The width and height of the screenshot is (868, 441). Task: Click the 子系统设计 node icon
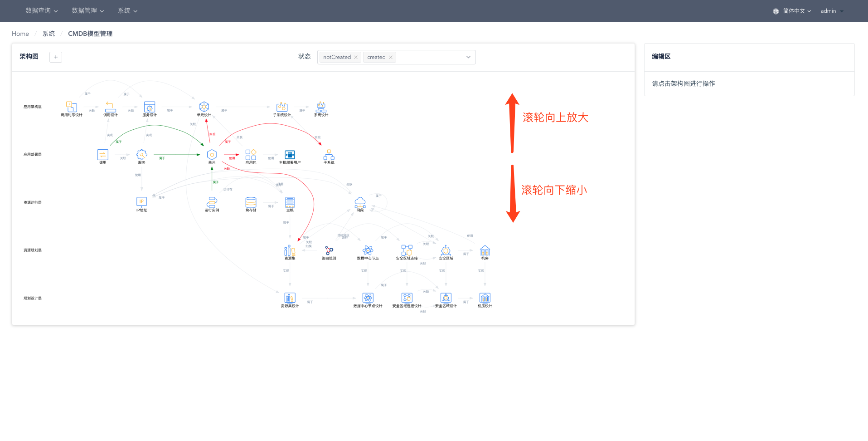coord(282,107)
